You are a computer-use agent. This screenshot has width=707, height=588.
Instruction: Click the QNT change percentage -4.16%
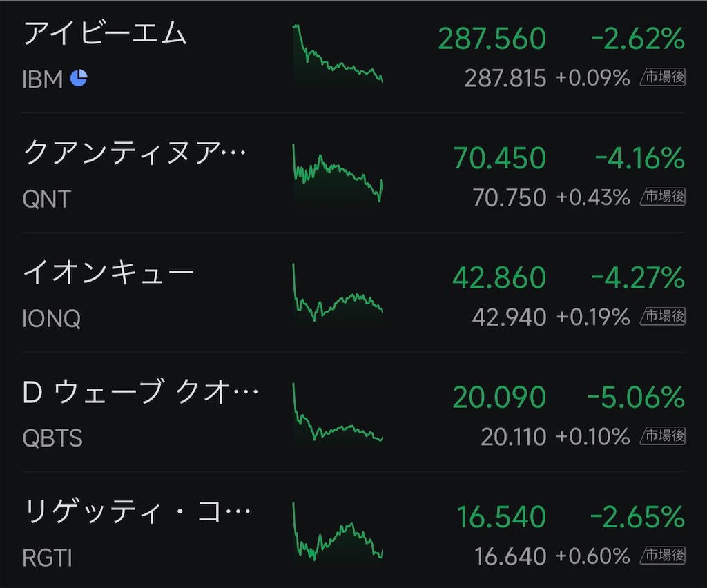pos(640,158)
